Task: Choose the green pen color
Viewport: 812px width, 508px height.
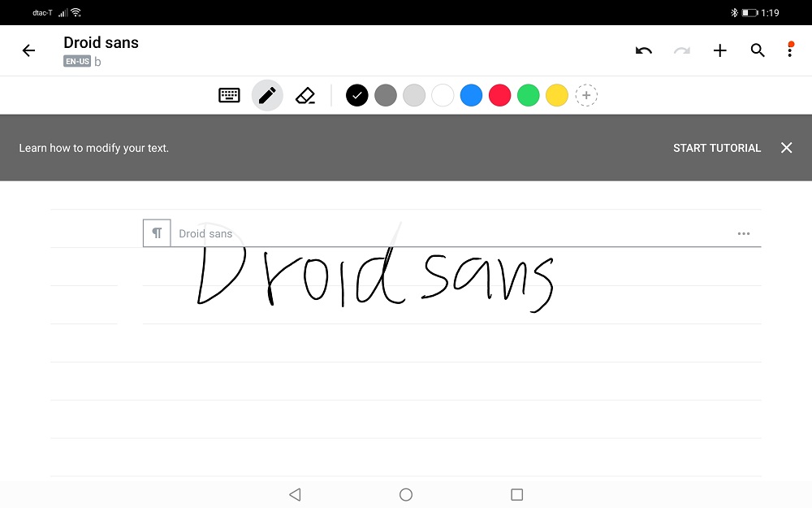Action: click(529, 95)
